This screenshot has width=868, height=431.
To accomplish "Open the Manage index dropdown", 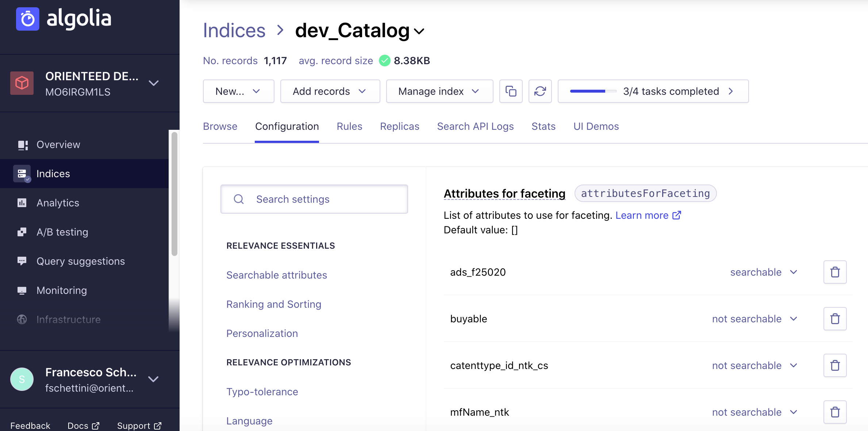I will 439,91.
